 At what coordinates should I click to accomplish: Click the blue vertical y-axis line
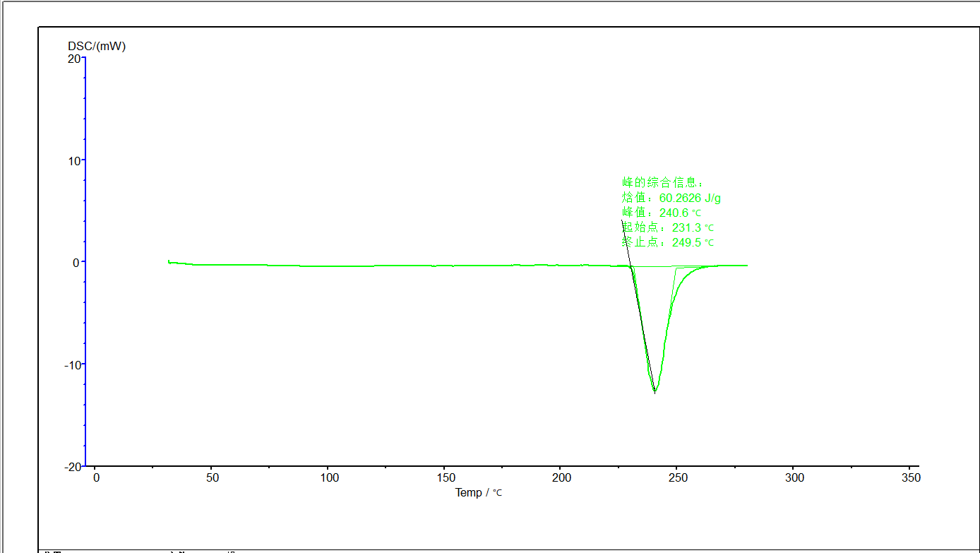pos(85,261)
